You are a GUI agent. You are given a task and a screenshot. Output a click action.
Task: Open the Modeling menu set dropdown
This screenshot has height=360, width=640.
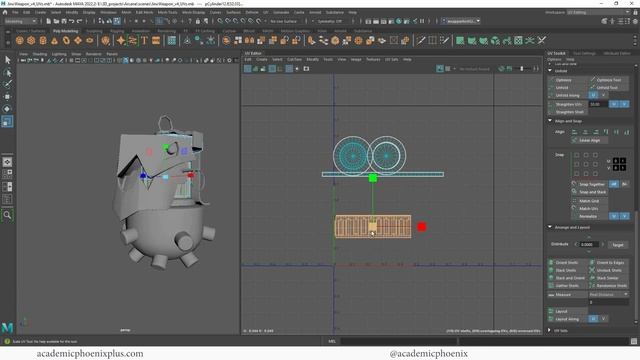coord(20,21)
